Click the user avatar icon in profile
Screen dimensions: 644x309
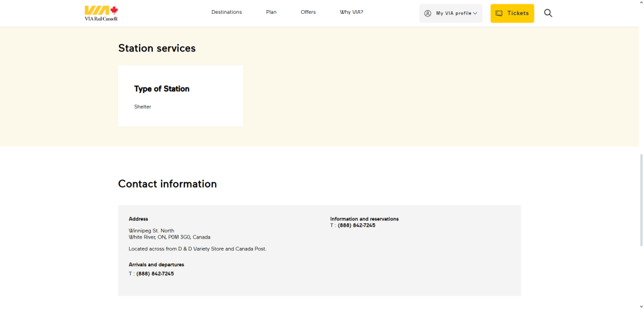tap(428, 13)
